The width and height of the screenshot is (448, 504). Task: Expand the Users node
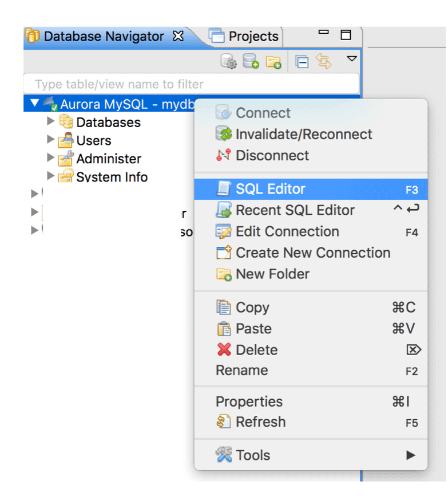point(50,139)
